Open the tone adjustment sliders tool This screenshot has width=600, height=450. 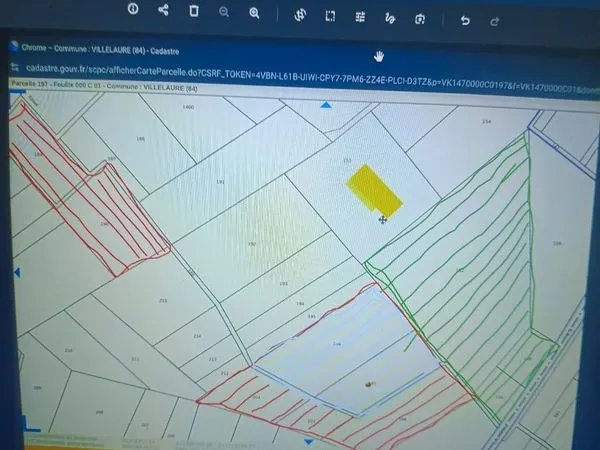(360, 17)
